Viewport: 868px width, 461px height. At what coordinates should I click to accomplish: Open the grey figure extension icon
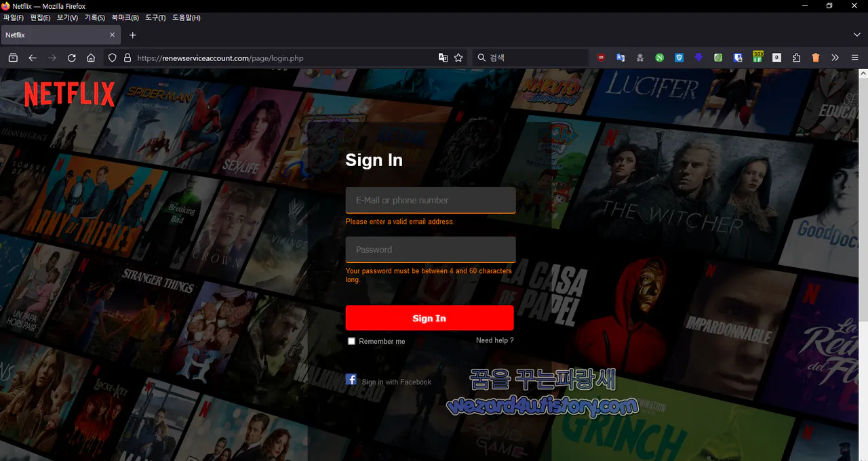coord(640,58)
